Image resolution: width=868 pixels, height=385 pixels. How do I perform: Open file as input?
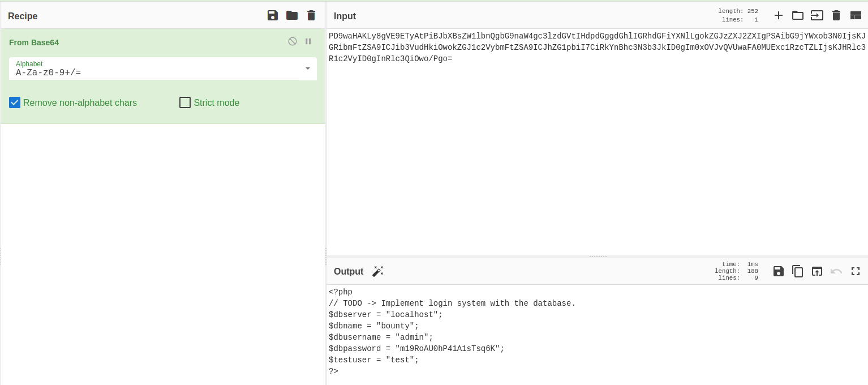coord(817,15)
